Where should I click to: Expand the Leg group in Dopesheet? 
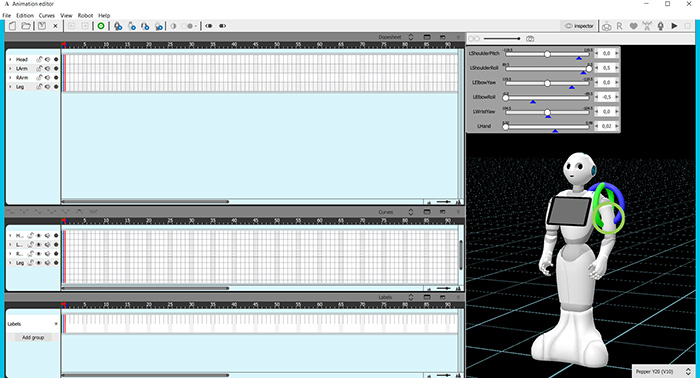coord(10,87)
